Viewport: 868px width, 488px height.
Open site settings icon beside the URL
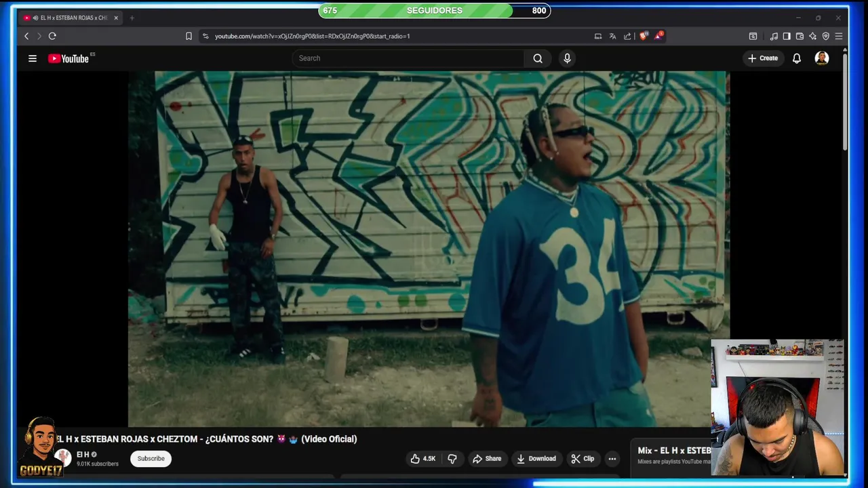click(205, 36)
